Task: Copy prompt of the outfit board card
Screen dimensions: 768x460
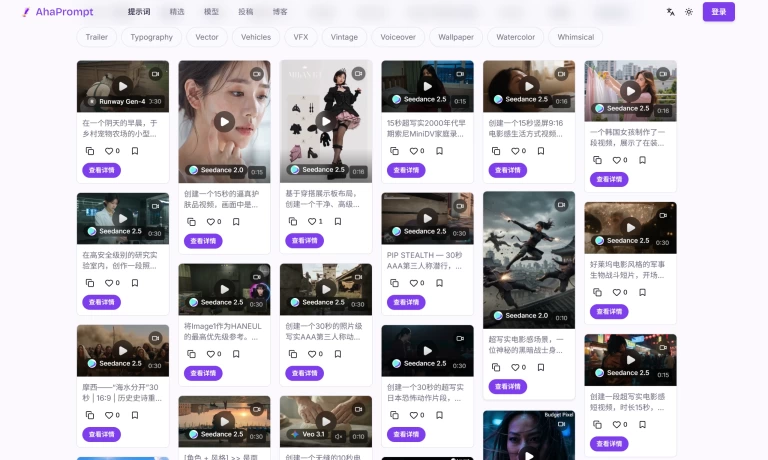Action: click(293, 221)
